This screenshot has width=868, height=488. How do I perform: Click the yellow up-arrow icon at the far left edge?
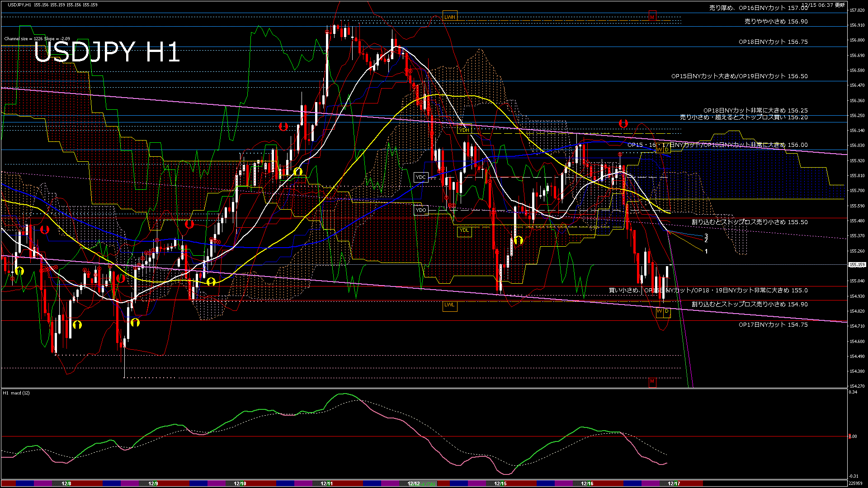click(20, 271)
